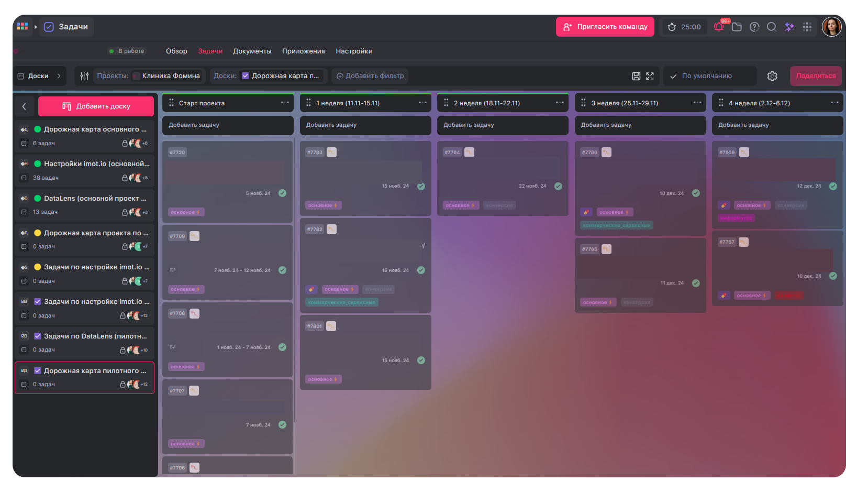Open the timer showing 25:00
The width and height of the screenshot is (868, 492).
[x=684, y=27]
